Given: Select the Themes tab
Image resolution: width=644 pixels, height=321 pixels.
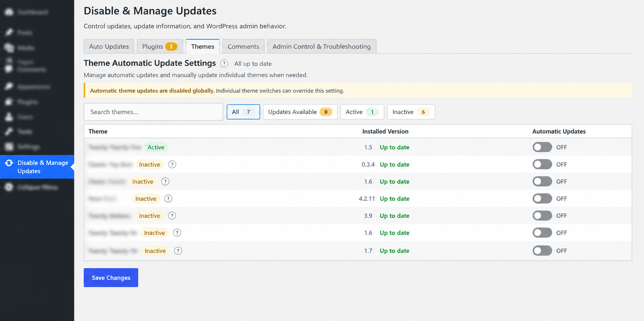Looking at the screenshot, I should (x=202, y=46).
